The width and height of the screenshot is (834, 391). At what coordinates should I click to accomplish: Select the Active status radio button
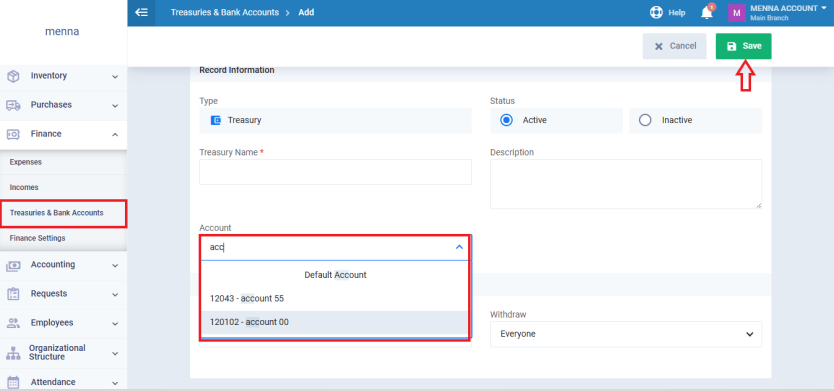[506, 120]
